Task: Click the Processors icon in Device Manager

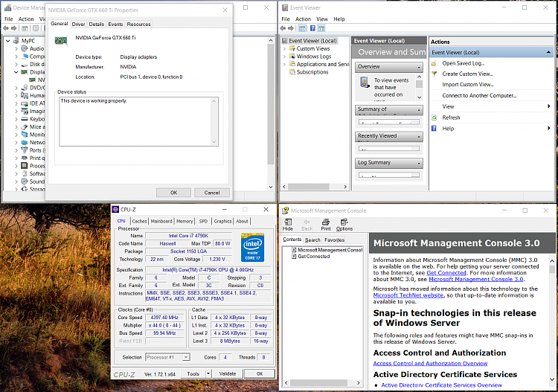Action: click(x=25, y=166)
